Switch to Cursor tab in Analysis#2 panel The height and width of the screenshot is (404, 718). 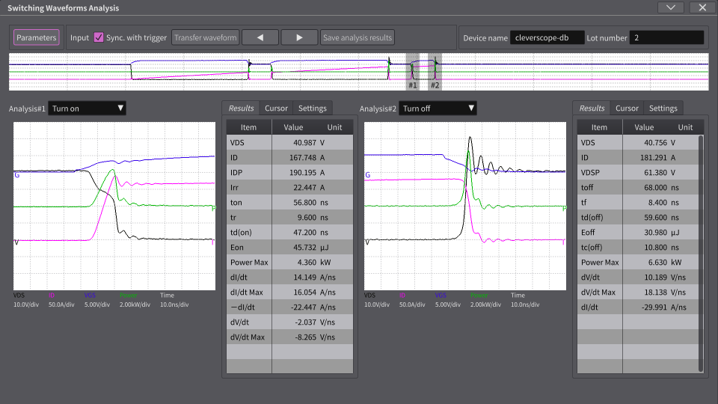click(x=627, y=108)
